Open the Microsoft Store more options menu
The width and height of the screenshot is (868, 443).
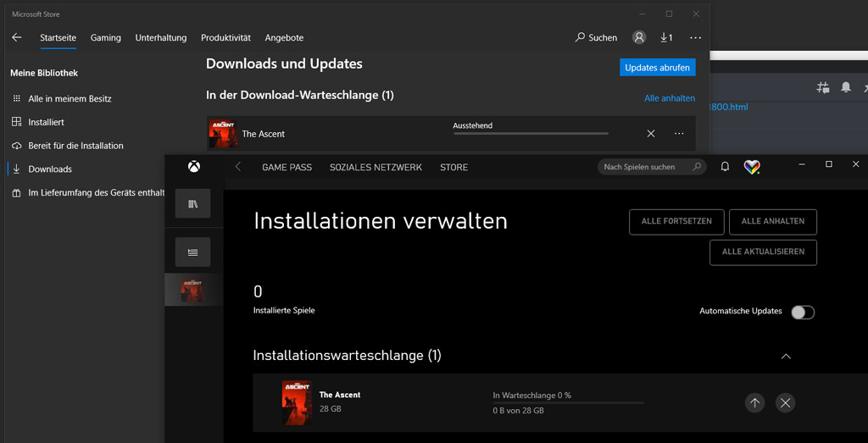tap(696, 37)
